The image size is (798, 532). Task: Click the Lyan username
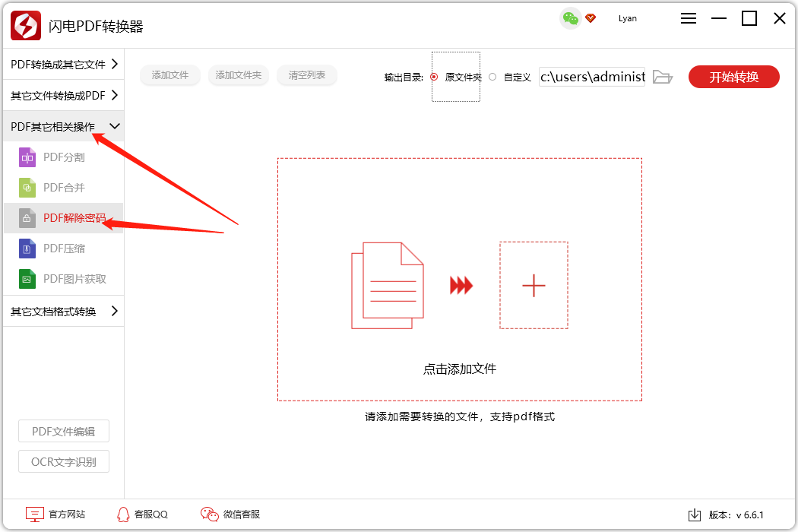click(x=628, y=18)
